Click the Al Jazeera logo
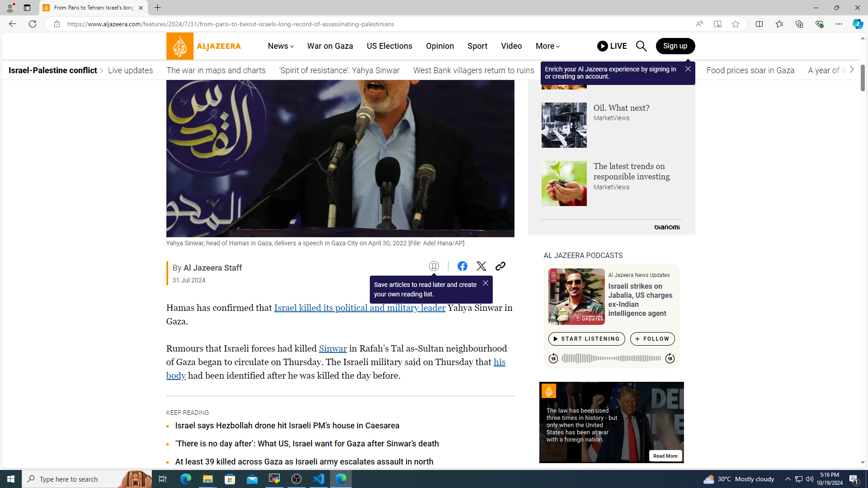Screen dimensions: 868x488 203,46
